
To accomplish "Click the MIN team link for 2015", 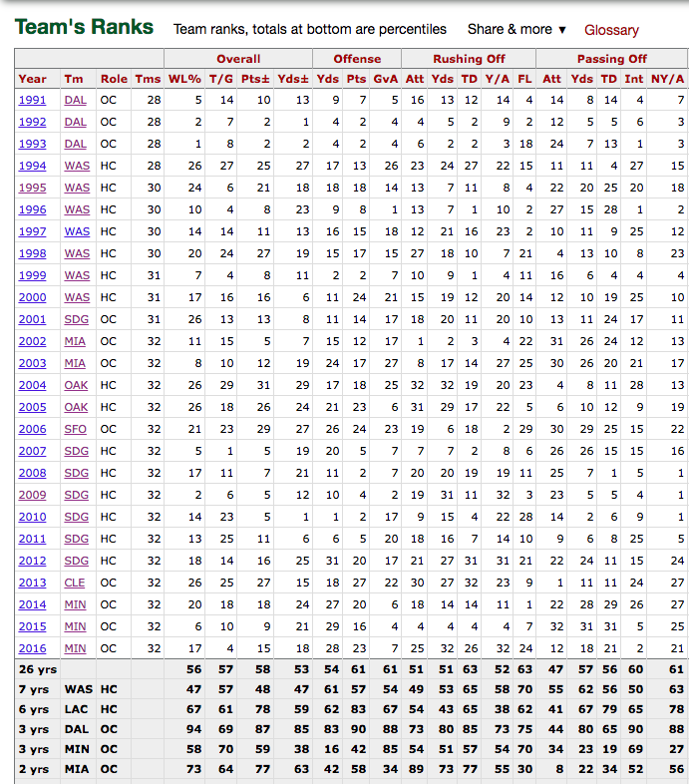I will [75, 626].
